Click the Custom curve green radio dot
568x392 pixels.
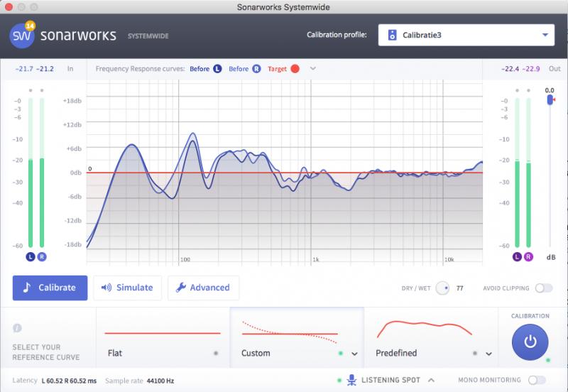[341, 353]
